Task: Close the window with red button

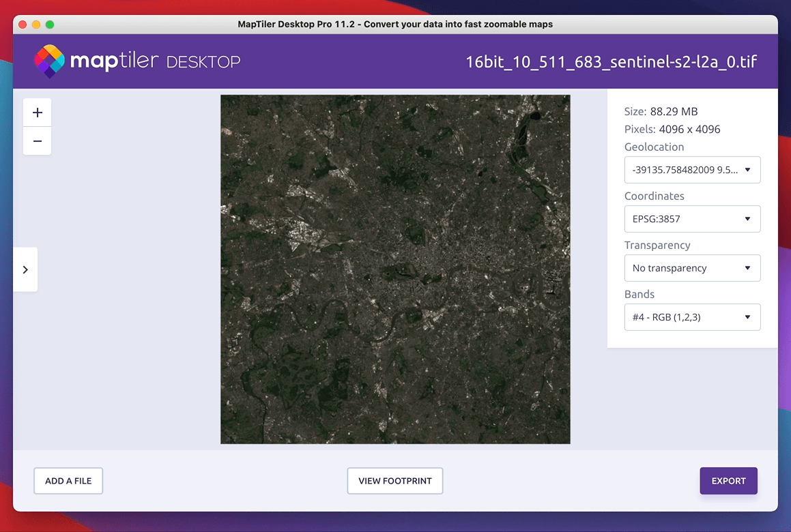Action: [23, 25]
